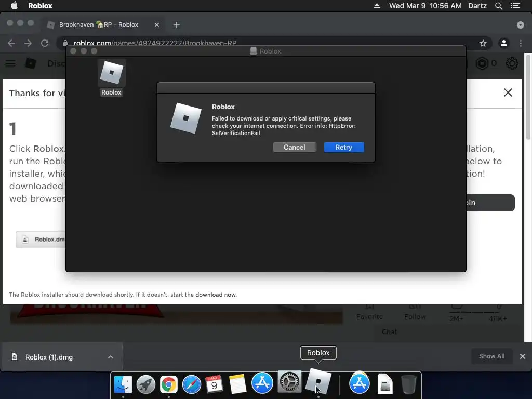Open Finder from the dock
The height and width of the screenshot is (399, 532).
123,384
